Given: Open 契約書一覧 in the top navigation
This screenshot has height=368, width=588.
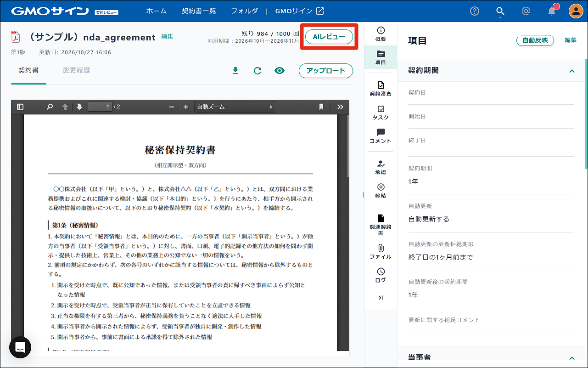Looking at the screenshot, I should pos(199,11).
